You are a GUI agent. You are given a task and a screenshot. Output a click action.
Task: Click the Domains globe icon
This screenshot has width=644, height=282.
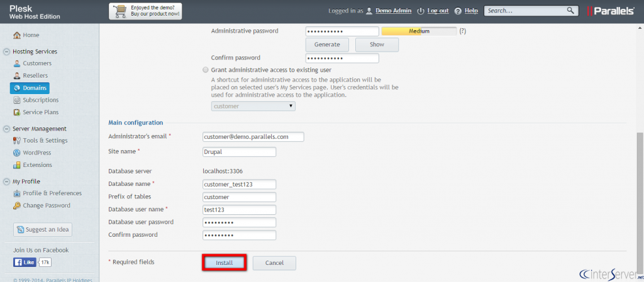[17, 88]
